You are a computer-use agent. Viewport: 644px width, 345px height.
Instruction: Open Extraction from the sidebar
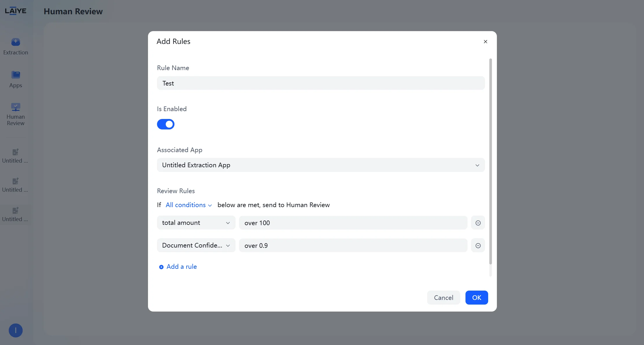click(16, 47)
